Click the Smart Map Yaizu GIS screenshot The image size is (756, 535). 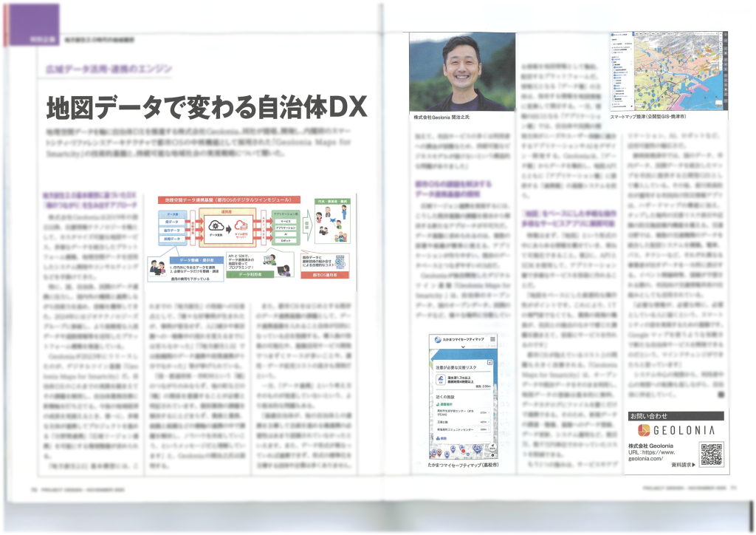pyautogui.click(x=667, y=72)
